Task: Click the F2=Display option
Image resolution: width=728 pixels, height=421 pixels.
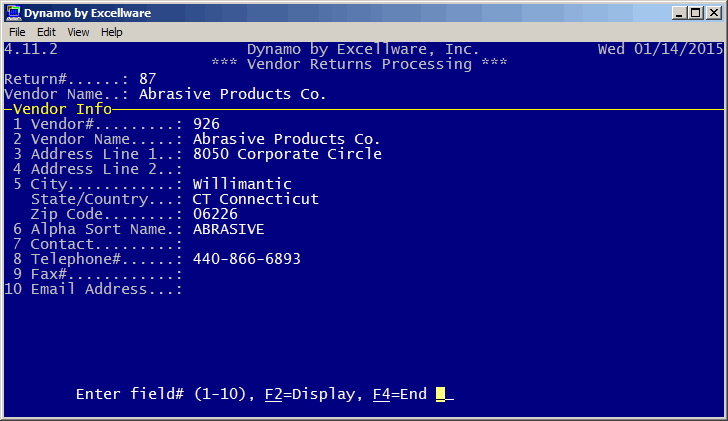Action: tap(309, 394)
